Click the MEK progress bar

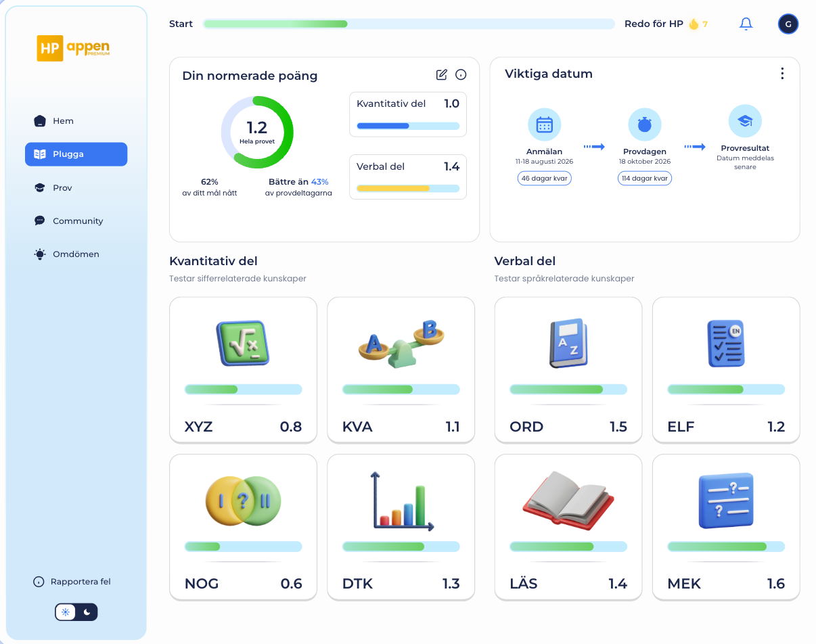726,547
